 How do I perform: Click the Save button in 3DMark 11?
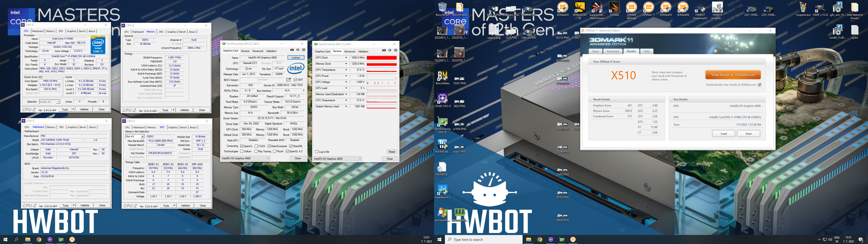pos(748,134)
